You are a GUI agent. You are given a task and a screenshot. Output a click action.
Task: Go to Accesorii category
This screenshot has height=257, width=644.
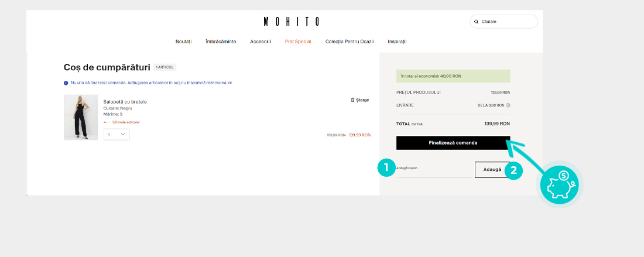click(261, 42)
